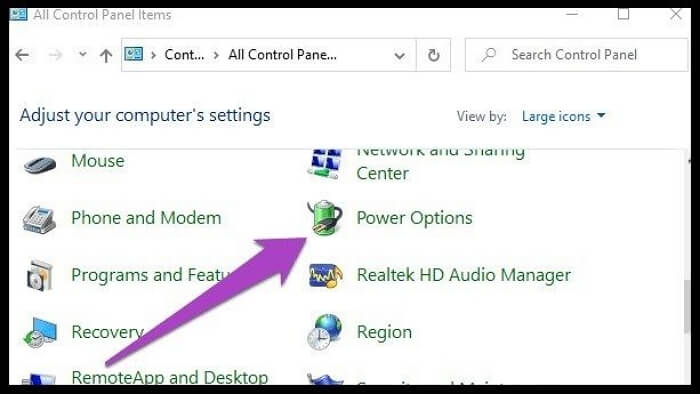Open the Region link
Image resolution: width=700 pixels, height=394 pixels.
[x=384, y=332]
